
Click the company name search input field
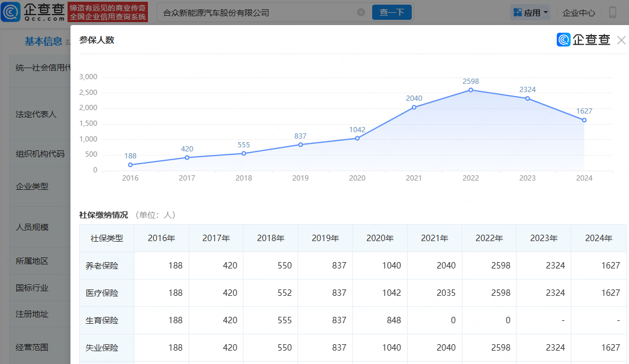(x=256, y=12)
